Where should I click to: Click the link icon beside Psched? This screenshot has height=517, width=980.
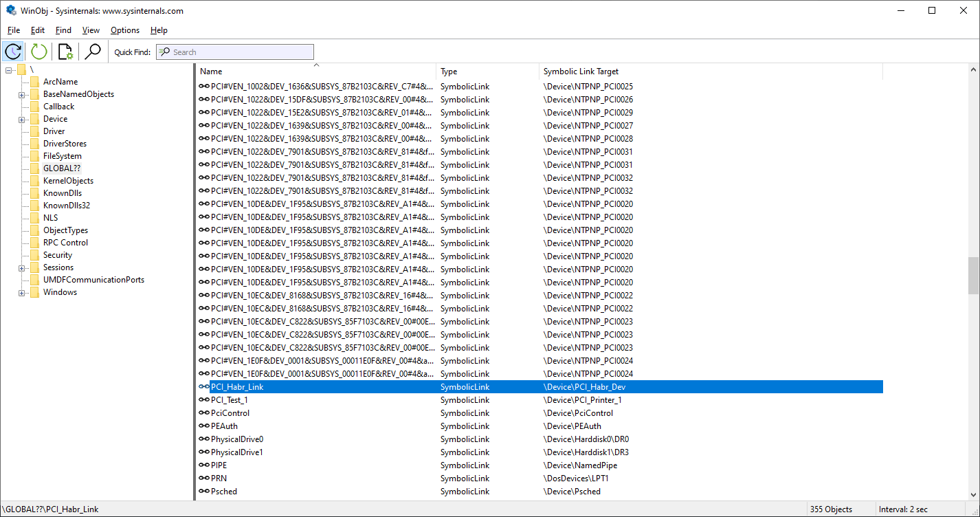point(204,492)
